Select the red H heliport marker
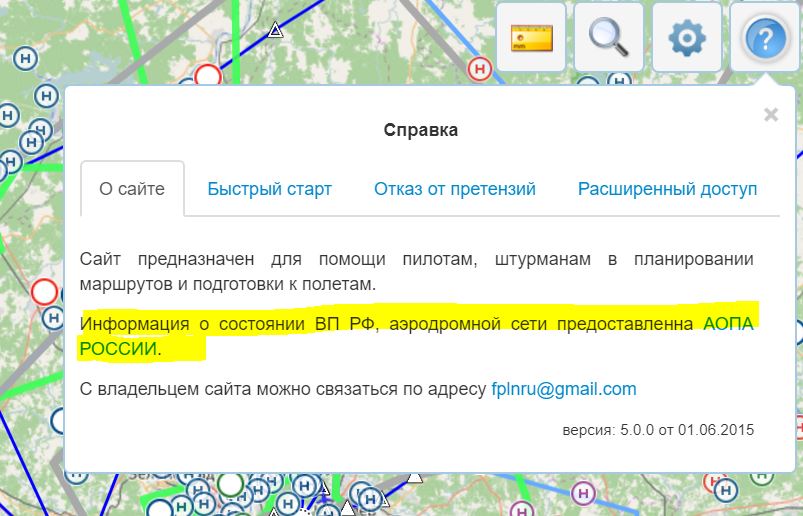The image size is (803, 516). (x=481, y=68)
